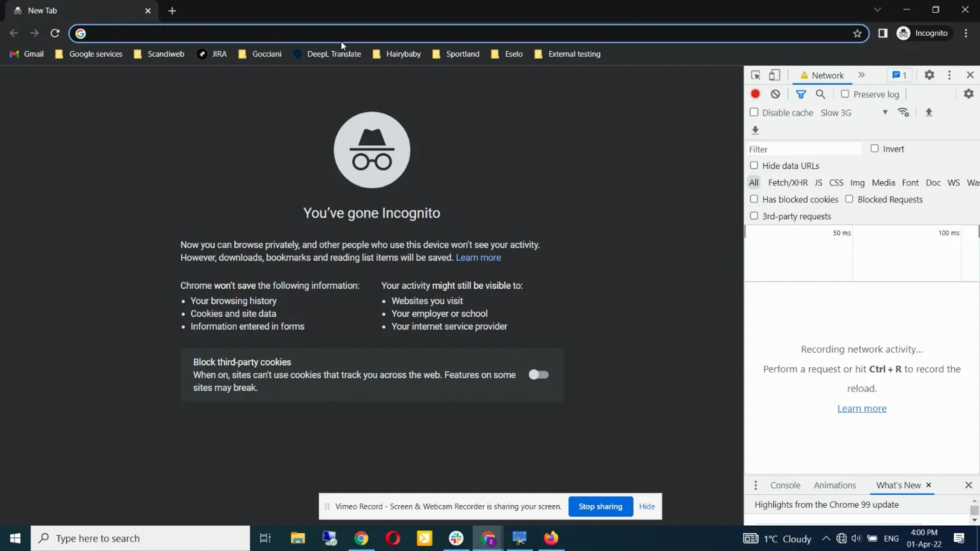Switch to the Console drawer tab

tap(785, 485)
